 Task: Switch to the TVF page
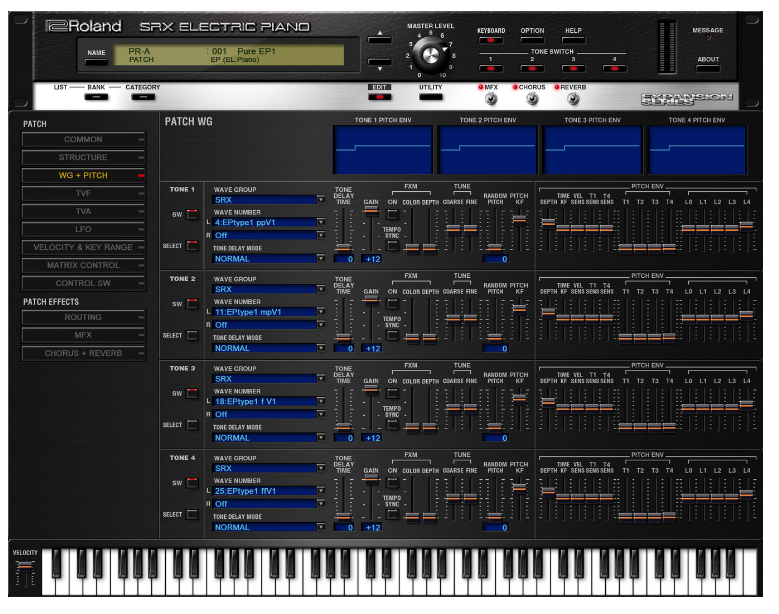click(x=83, y=193)
